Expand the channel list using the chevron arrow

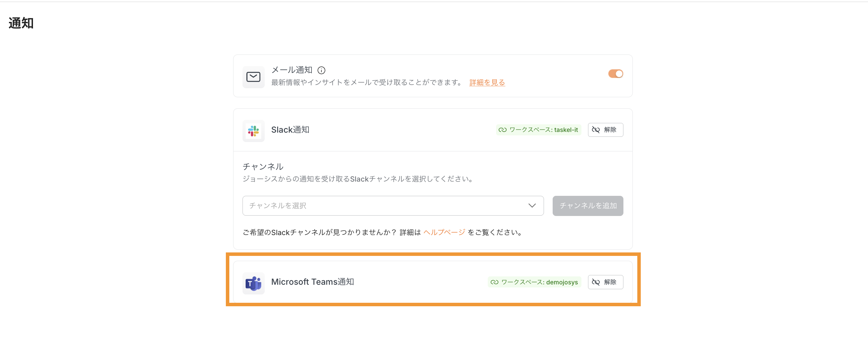532,206
